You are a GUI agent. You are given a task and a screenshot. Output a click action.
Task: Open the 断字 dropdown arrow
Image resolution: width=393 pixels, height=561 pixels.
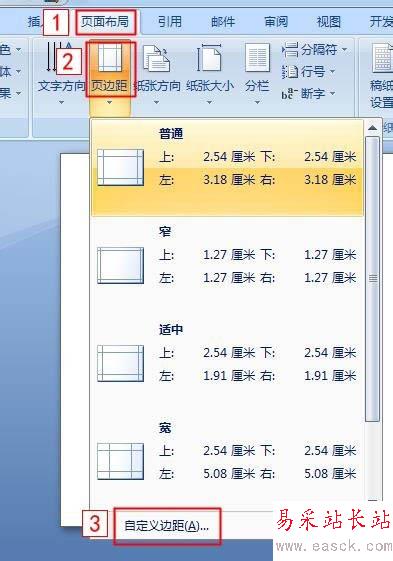point(332,94)
